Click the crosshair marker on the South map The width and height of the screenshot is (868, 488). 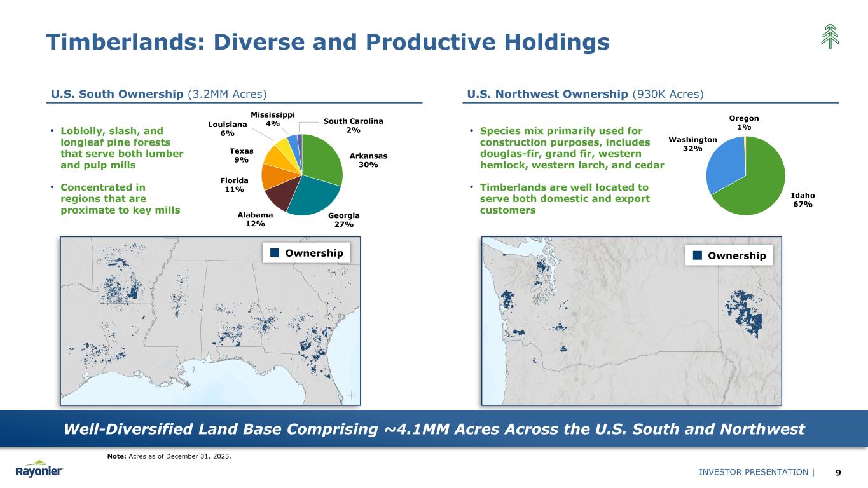(353, 397)
